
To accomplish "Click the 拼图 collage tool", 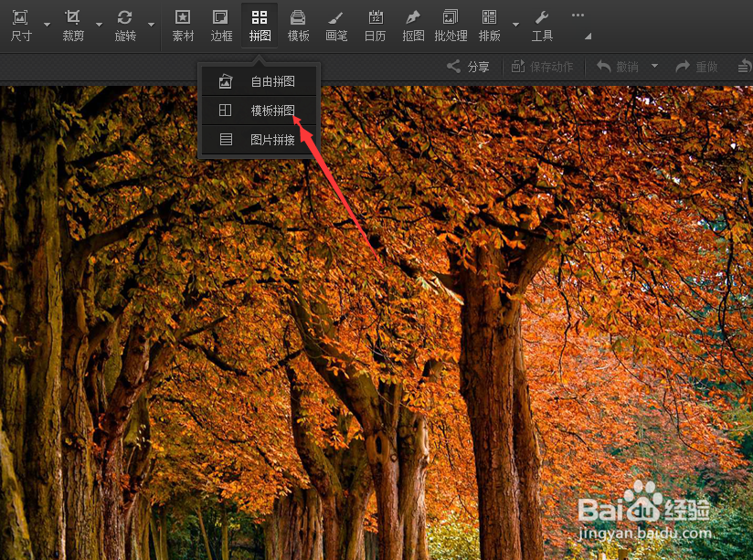I will pos(260,26).
